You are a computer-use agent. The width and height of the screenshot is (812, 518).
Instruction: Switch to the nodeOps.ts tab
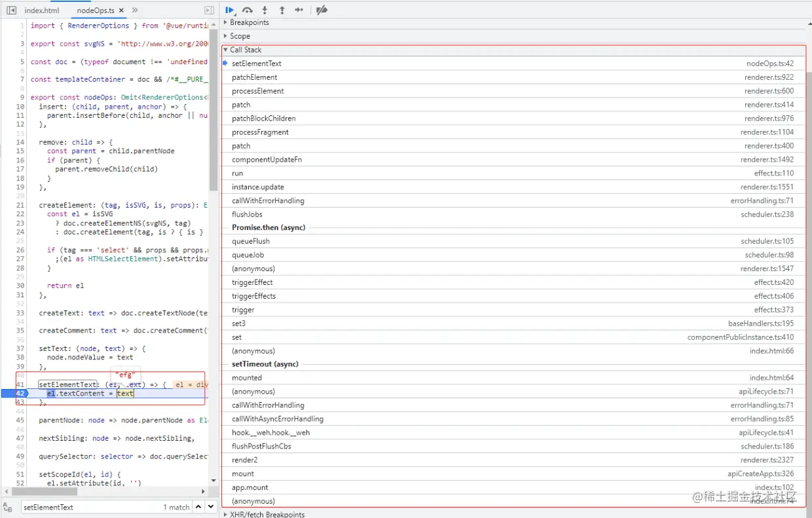pos(96,10)
